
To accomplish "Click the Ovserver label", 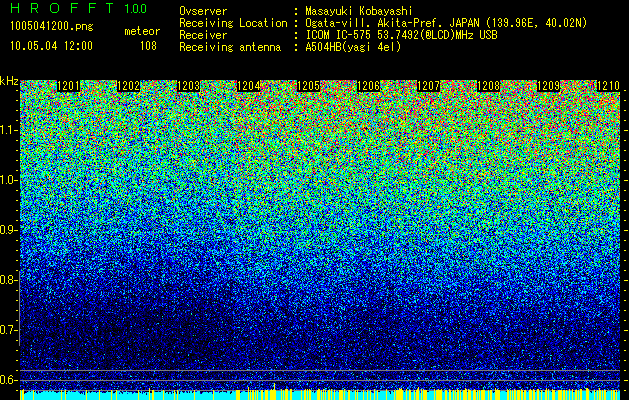I will coord(203,11).
